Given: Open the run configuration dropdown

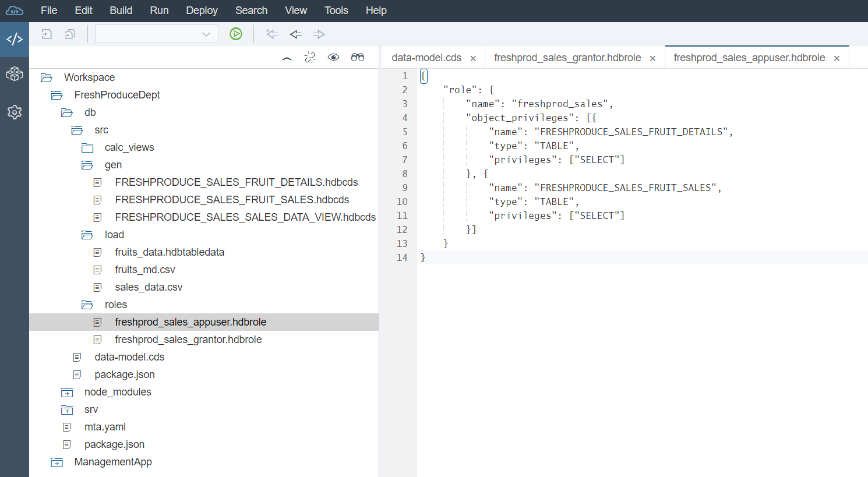Looking at the screenshot, I should 206,34.
